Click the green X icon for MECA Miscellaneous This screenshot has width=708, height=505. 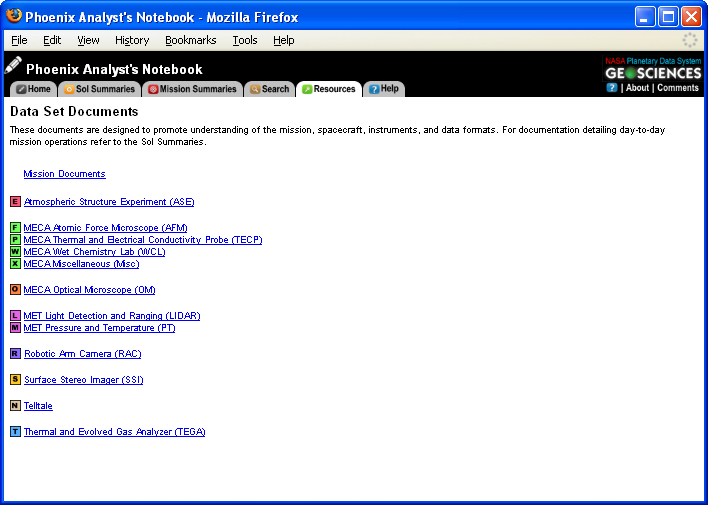click(15, 263)
